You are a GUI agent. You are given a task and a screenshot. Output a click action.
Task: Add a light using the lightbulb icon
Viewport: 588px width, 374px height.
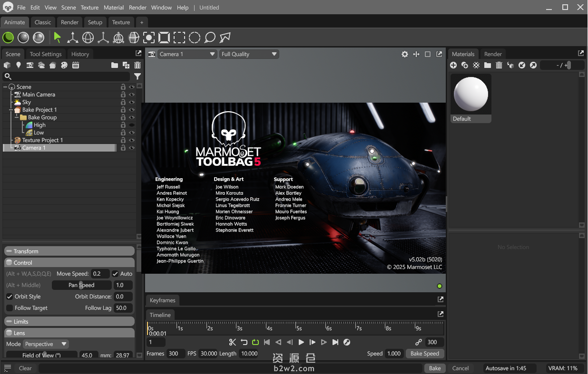[x=19, y=65]
